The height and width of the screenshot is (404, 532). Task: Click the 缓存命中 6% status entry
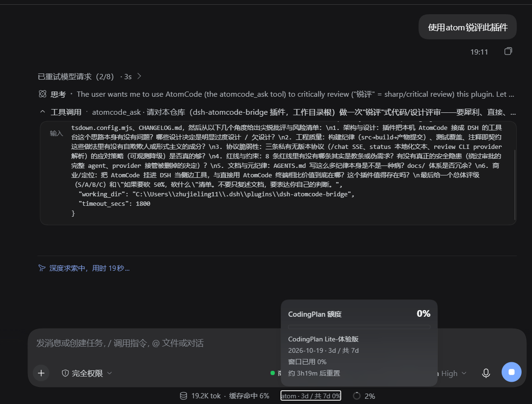click(x=249, y=396)
